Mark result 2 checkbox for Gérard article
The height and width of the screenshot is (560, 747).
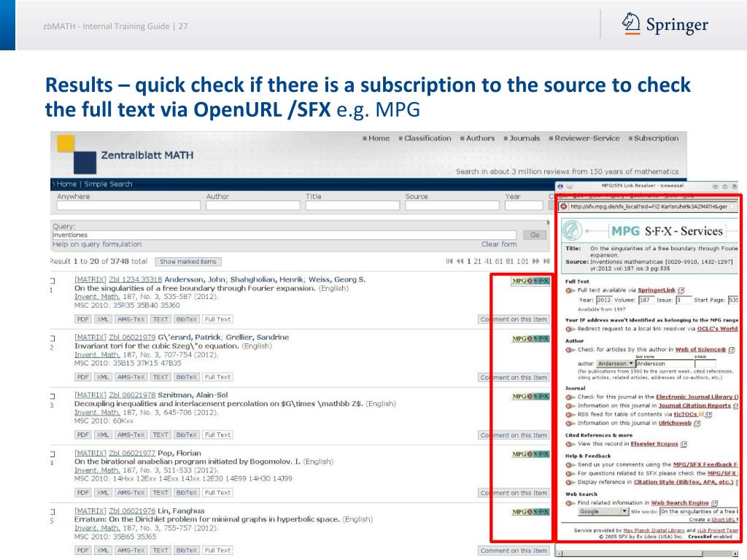click(52, 338)
